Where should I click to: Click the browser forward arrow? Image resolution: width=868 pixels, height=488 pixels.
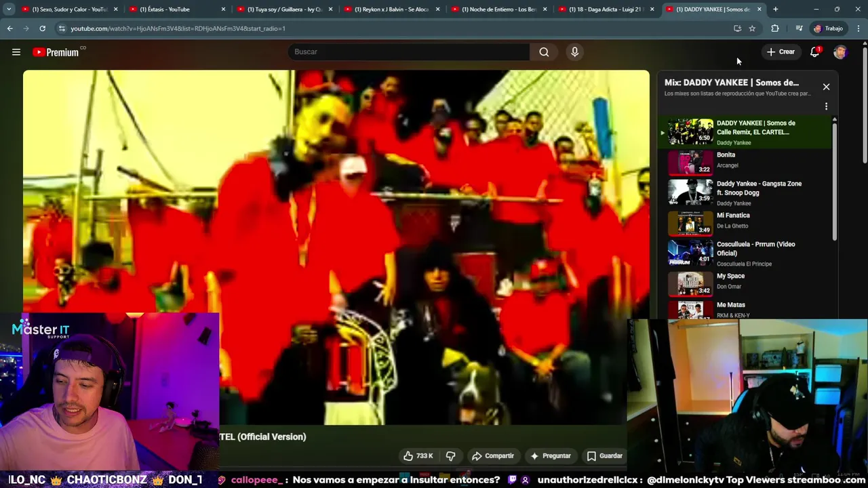[26, 28]
